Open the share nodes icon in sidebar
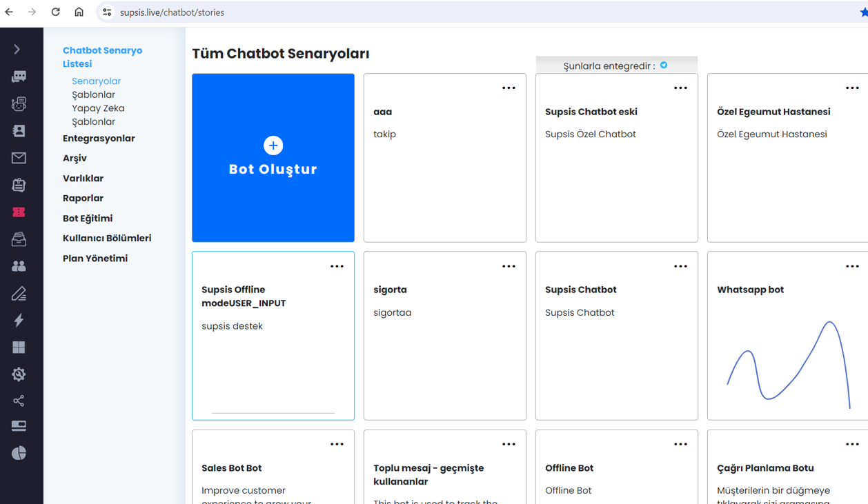The height and width of the screenshot is (504, 868). click(x=19, y=401)
